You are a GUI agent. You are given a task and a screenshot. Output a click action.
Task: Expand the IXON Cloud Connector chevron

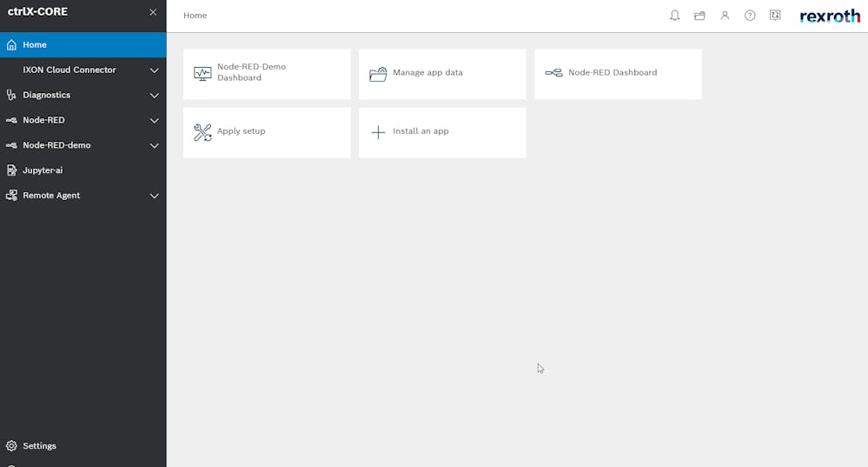point(155,70)
